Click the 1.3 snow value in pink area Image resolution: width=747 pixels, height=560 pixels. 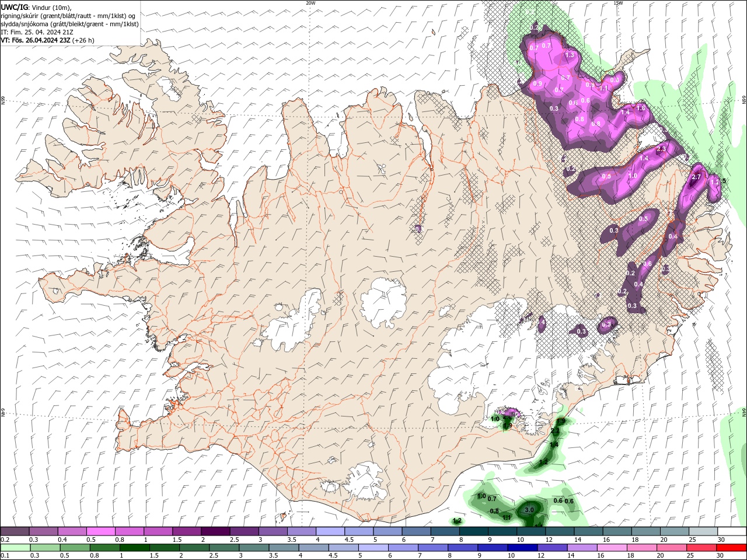point(570,55)
